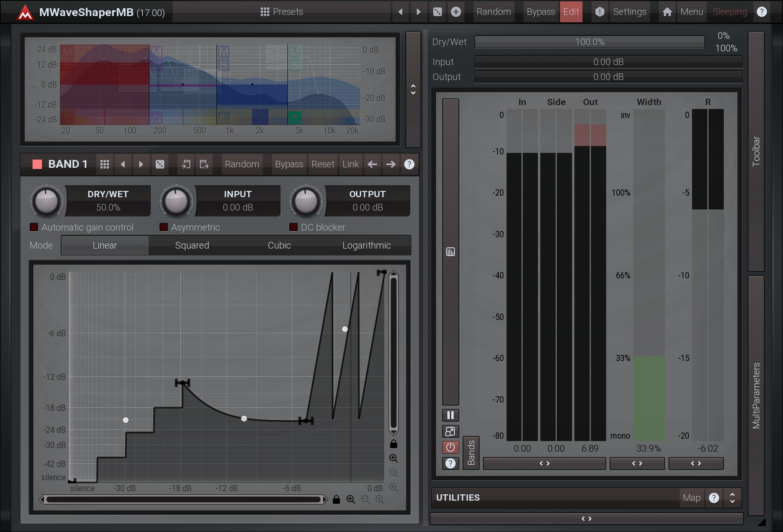Viewport: 783px width, 532px height.
Task: Click the Band 1 help question mark
Action: [x=409, y=164]
